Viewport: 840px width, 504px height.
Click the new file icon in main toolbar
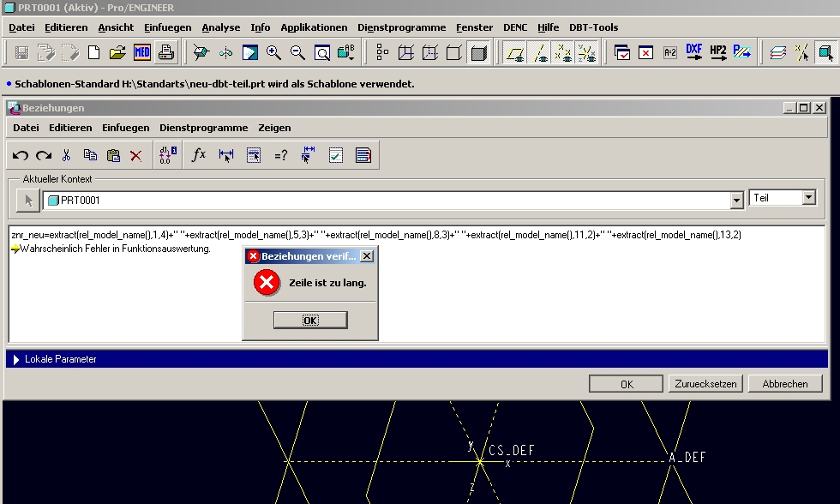(x=93, y=52)
